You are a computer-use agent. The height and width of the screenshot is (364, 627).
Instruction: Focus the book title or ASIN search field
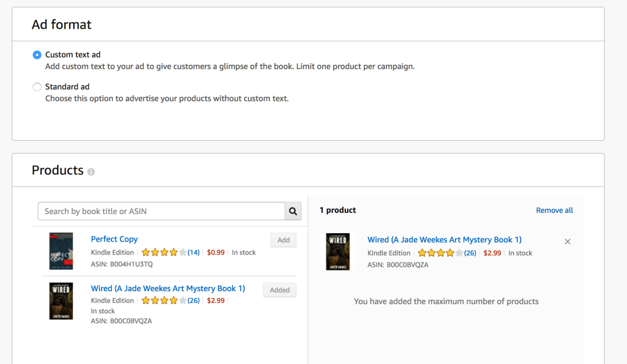[162, 211]
